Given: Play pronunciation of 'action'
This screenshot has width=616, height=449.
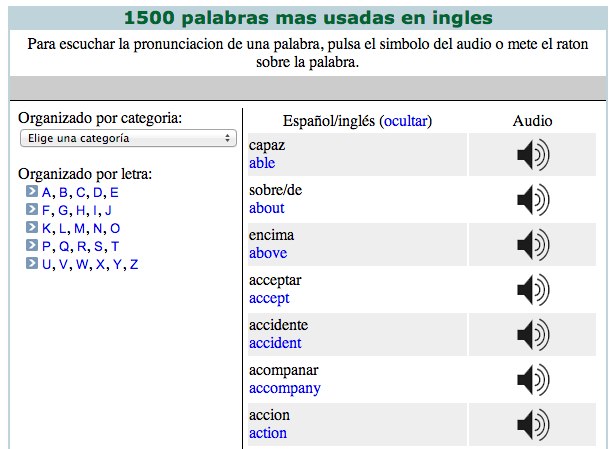Looking at the screenshot, I should click(532, 424).
